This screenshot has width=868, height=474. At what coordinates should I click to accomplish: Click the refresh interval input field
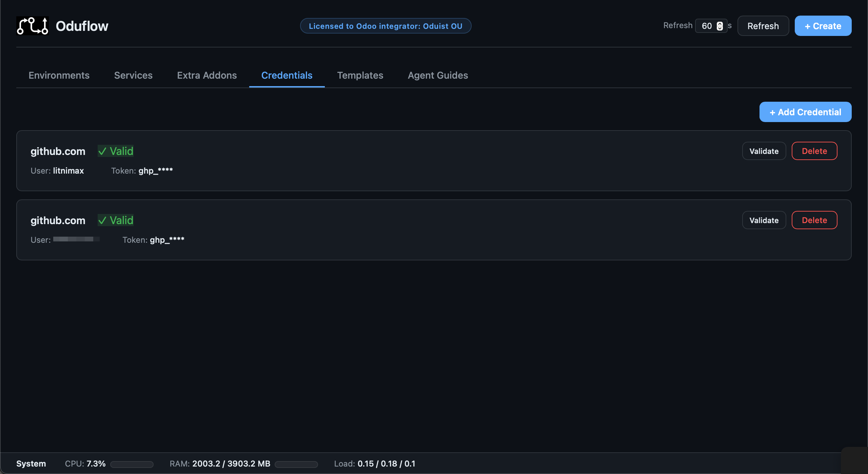(707, 26)
